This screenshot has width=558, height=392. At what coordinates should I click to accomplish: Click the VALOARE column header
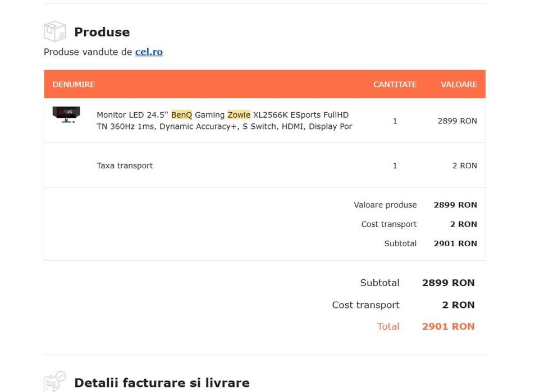pos(459,85)
